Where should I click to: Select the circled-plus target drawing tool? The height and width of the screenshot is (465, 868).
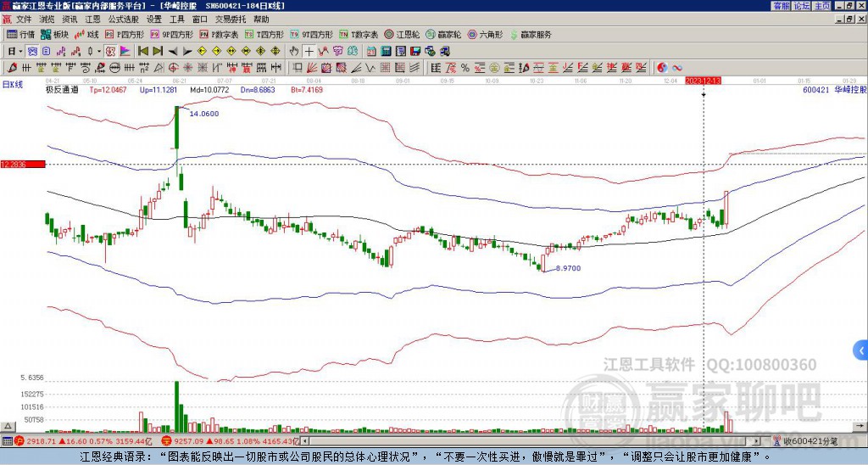[173, 68]
